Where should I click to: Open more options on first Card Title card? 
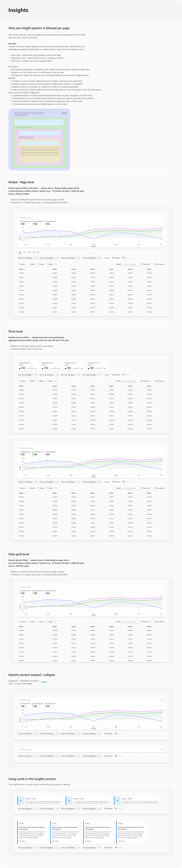(61, 798)
